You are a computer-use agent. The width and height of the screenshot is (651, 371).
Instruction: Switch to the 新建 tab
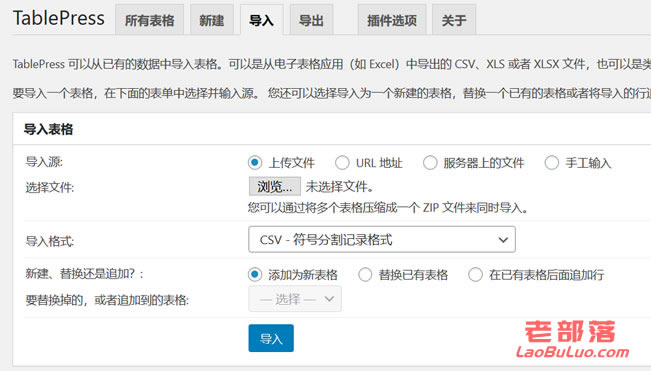[x=212, y=20]
